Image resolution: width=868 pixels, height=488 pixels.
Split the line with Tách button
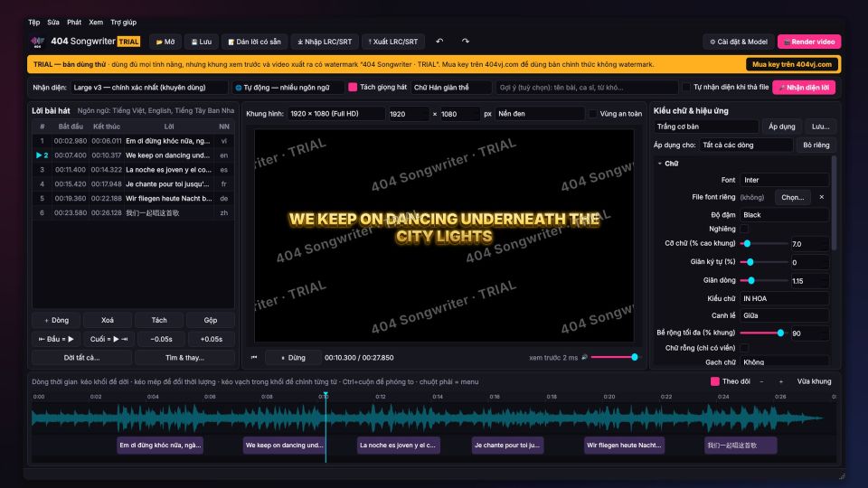(x=159, y=320)
